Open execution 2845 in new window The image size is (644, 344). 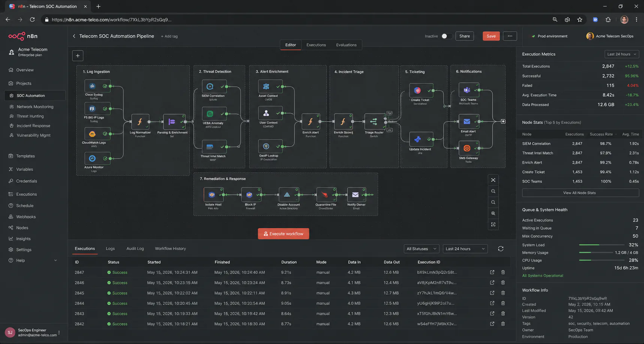point(492,293)
